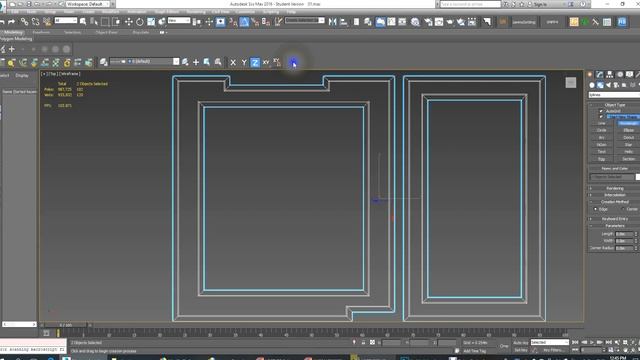
Task: Click the Helix spline button
Action: click(628, 152)
